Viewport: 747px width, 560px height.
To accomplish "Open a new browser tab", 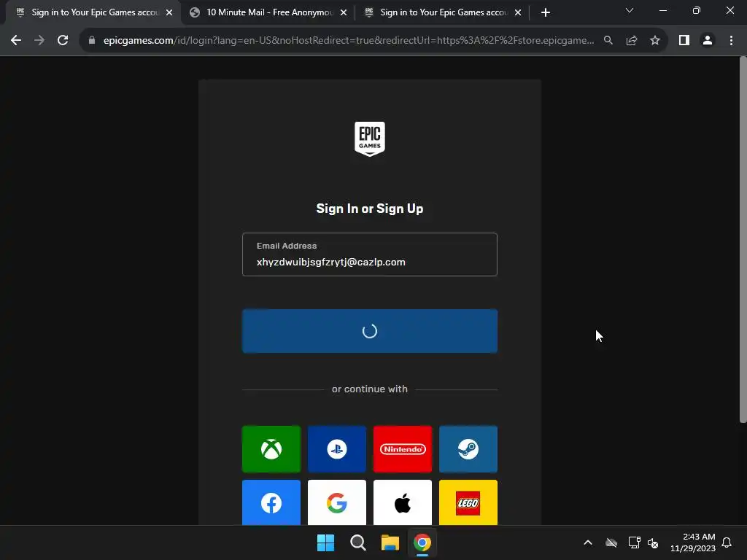I will (546, 12).
